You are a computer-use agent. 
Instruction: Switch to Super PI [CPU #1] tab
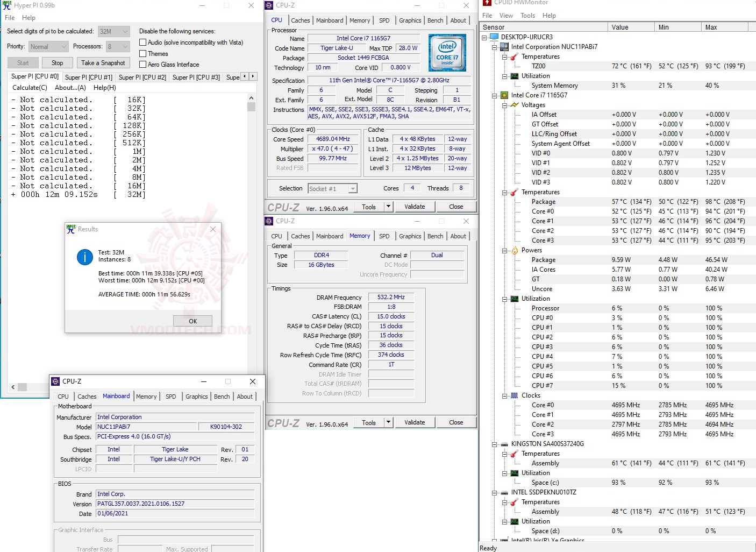[x=89, y=77]
